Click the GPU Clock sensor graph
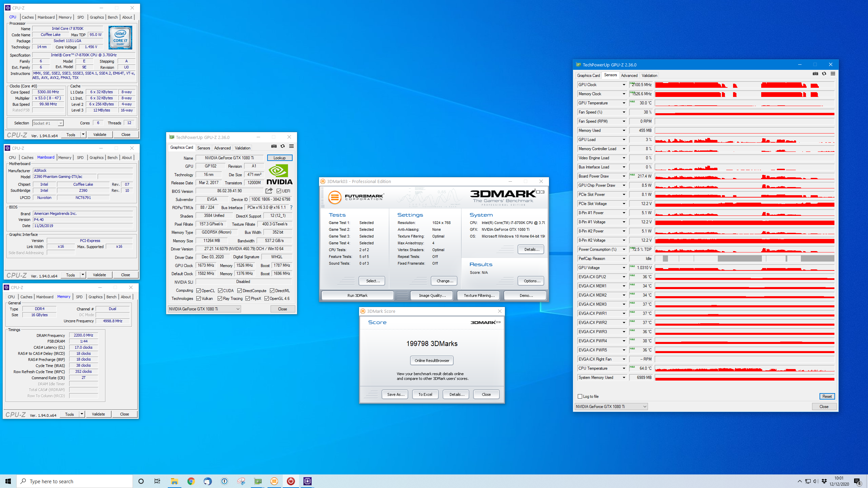Image resolution: width=868 pixels, height=488 pixels. pyautogui.click(x=745, y=85)
